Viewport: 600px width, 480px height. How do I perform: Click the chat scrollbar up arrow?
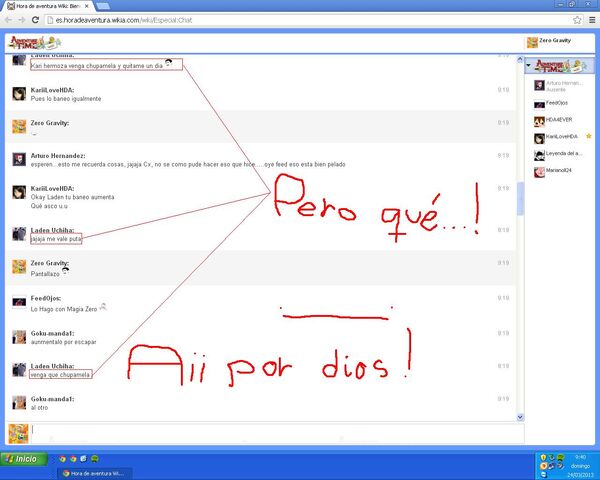(x=520, y=59)
